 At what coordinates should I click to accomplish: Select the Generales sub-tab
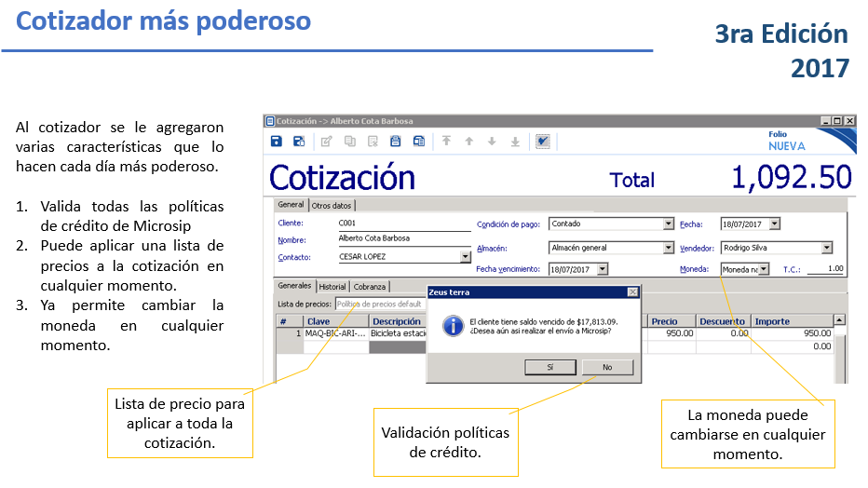click(x=294, y=286)
